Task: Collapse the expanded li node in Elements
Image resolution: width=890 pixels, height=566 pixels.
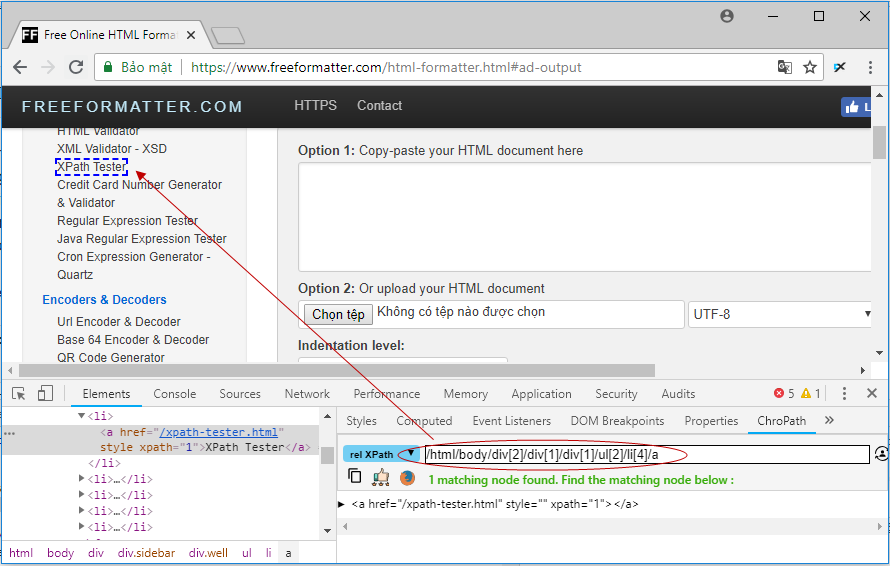Action: (82, 416)
